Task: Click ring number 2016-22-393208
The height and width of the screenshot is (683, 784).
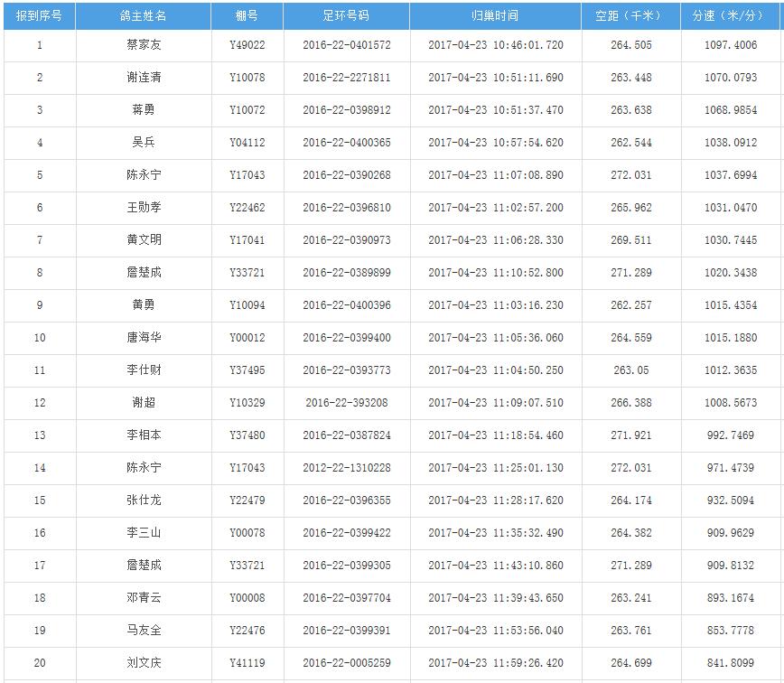Action: [346, 403]
